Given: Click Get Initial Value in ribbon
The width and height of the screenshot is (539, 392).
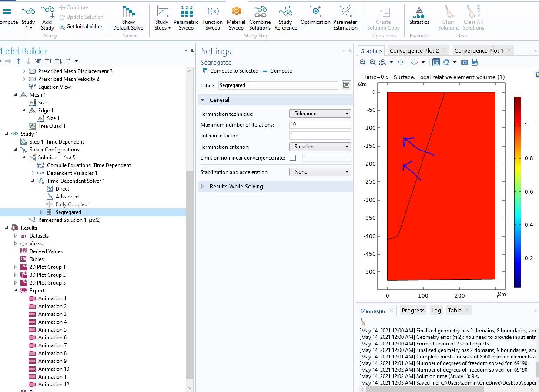Looking at the screenshot, I should tap(80, 27).
